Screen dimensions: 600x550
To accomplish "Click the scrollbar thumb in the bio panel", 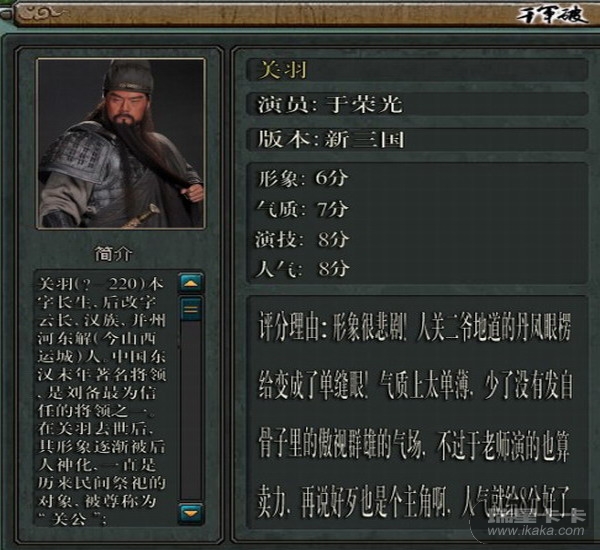I will 191,309.
